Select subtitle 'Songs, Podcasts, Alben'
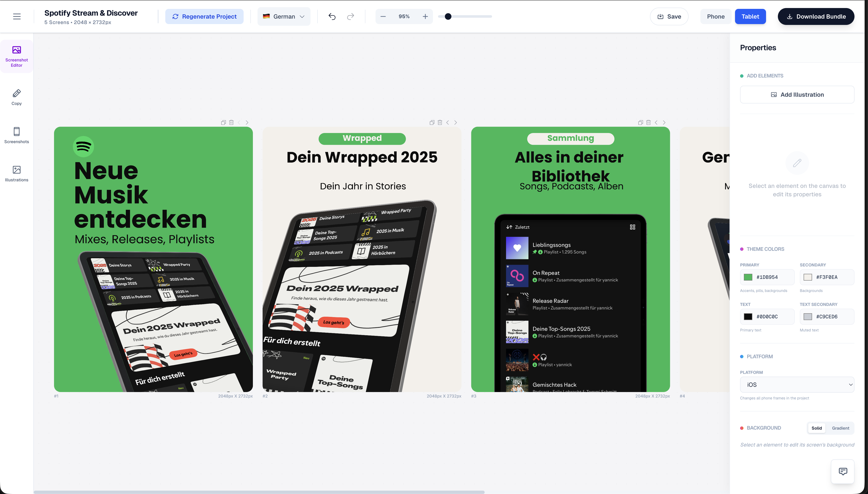 (x=571, y=186)
